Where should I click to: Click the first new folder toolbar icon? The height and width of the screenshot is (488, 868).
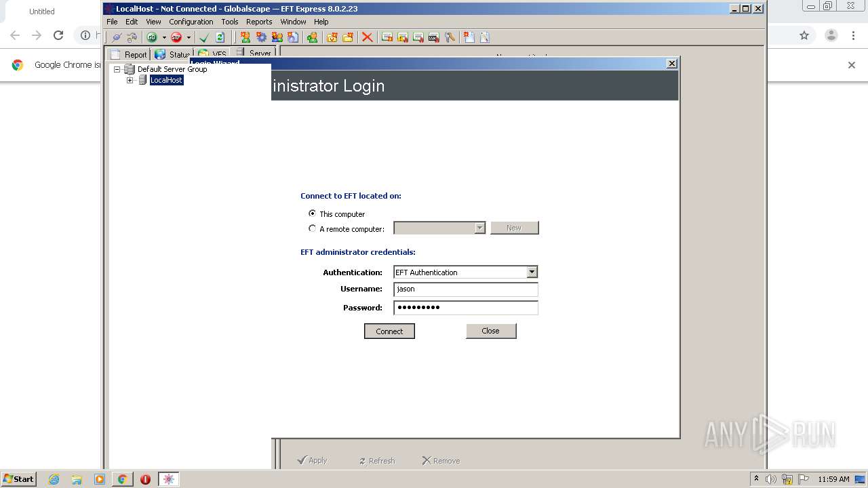pos(332,37)
